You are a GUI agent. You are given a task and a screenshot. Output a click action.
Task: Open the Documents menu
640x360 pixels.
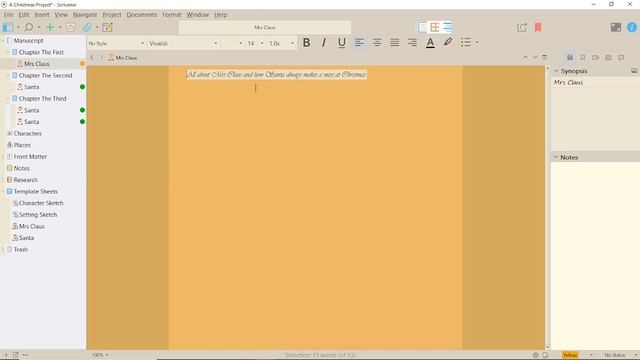[142, 15]
